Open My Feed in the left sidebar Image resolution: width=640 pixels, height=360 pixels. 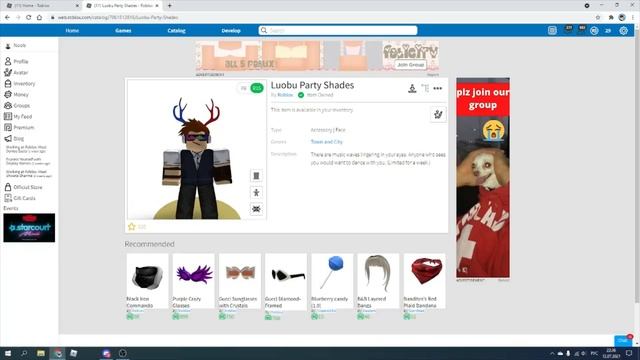(18, 116)
